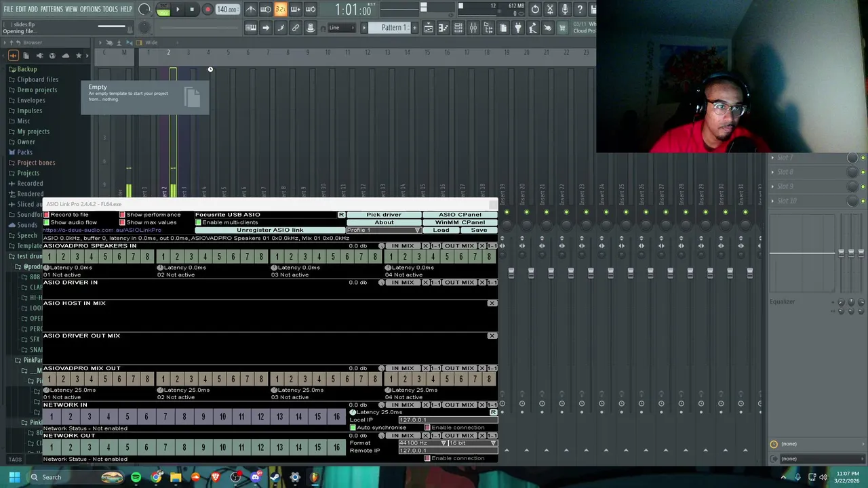Click the IN MIX button on ASIOVADPRO SPEAKERS IN row
This screenshot has width=868, height=488.
click(x=402, y=246)
